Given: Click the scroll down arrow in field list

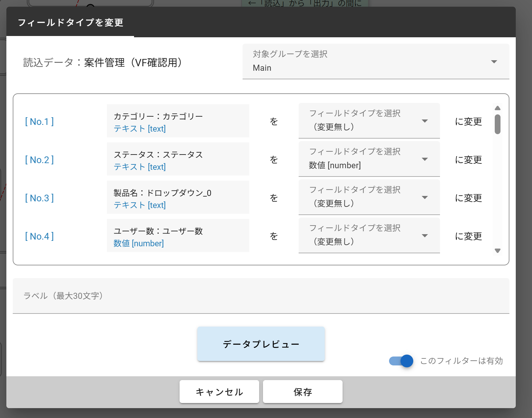Looking at the screenshot, I should tap(498, 251).
